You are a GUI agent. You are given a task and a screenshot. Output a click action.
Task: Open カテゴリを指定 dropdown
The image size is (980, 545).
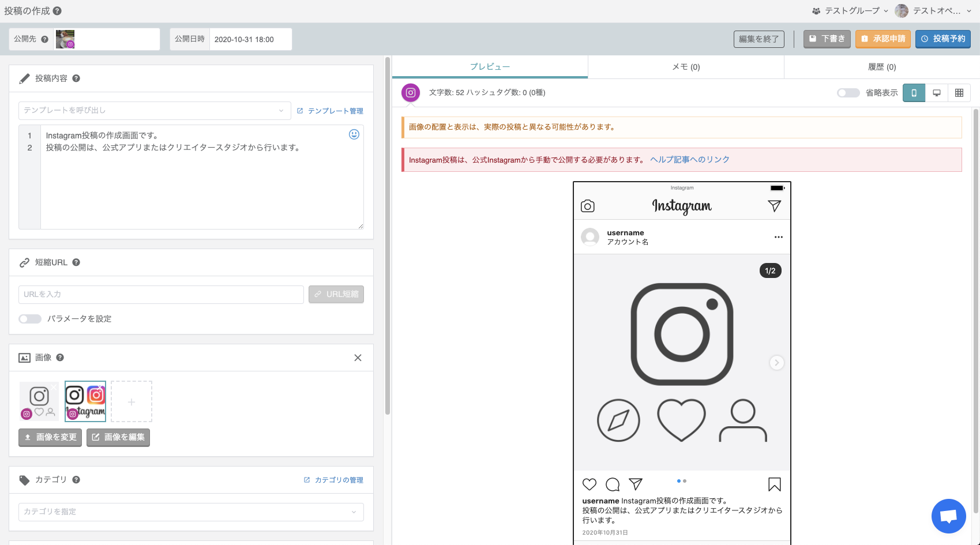point(191,512)
